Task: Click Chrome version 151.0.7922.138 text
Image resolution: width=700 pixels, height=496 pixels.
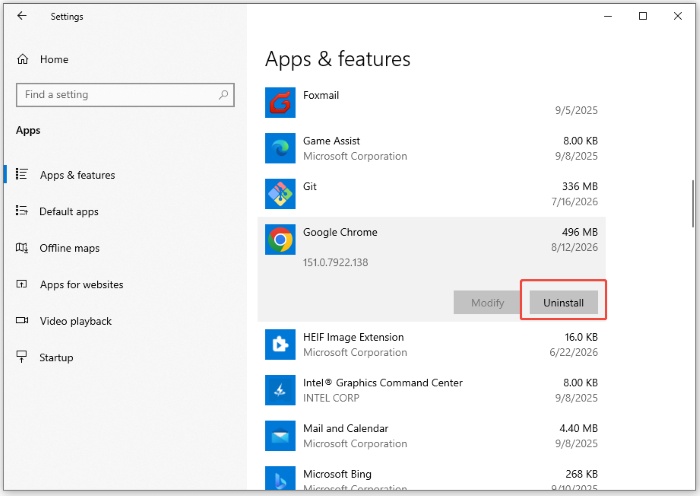Action: point(336,262)
